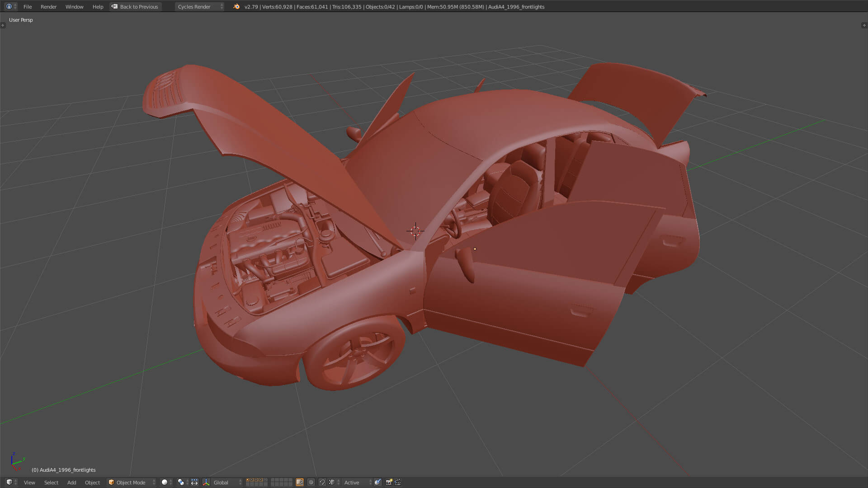Click the OpenGL render animation icon
Image resolution: width=868 pixels, height=488 pixels.
[398, 482]
